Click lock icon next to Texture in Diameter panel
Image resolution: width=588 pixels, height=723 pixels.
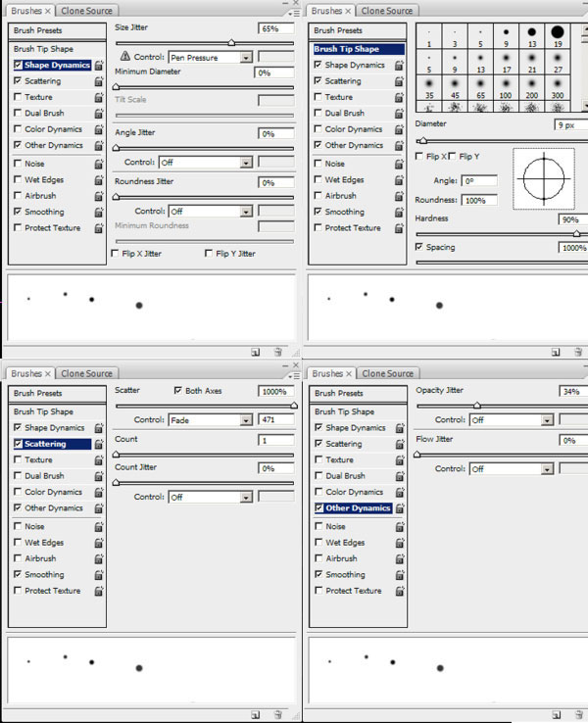[402, 98]
